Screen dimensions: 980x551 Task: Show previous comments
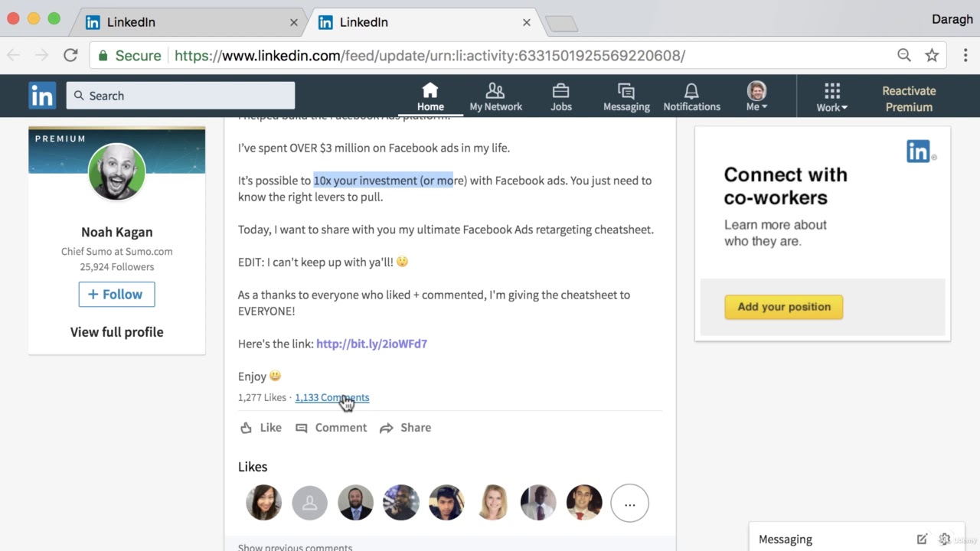click(295, 547)
